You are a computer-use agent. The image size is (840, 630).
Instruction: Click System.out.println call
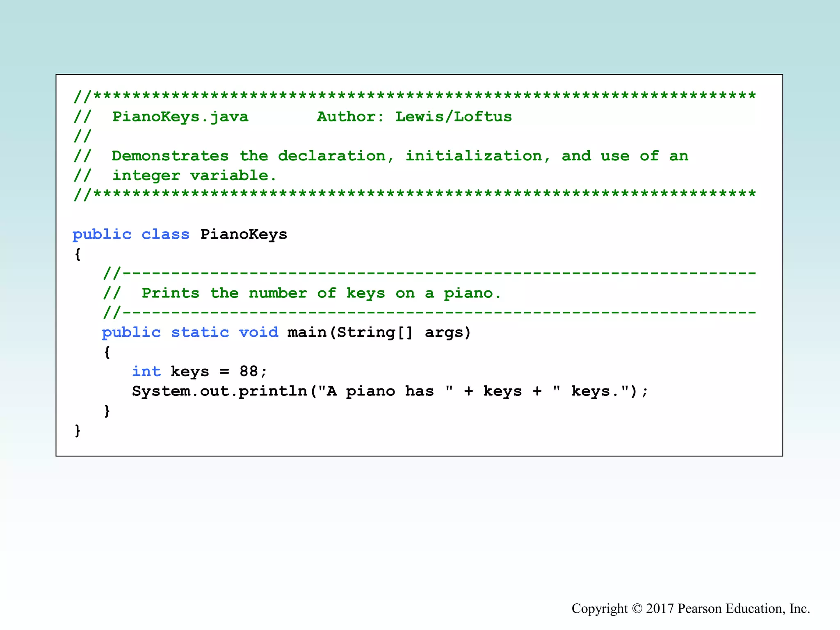(219, 391)
